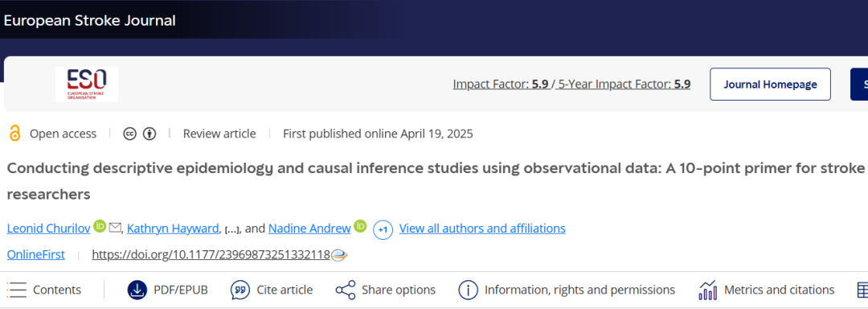
Task: Open Leonid Churilov's ORCID iD icon
Action: [100, 226]
